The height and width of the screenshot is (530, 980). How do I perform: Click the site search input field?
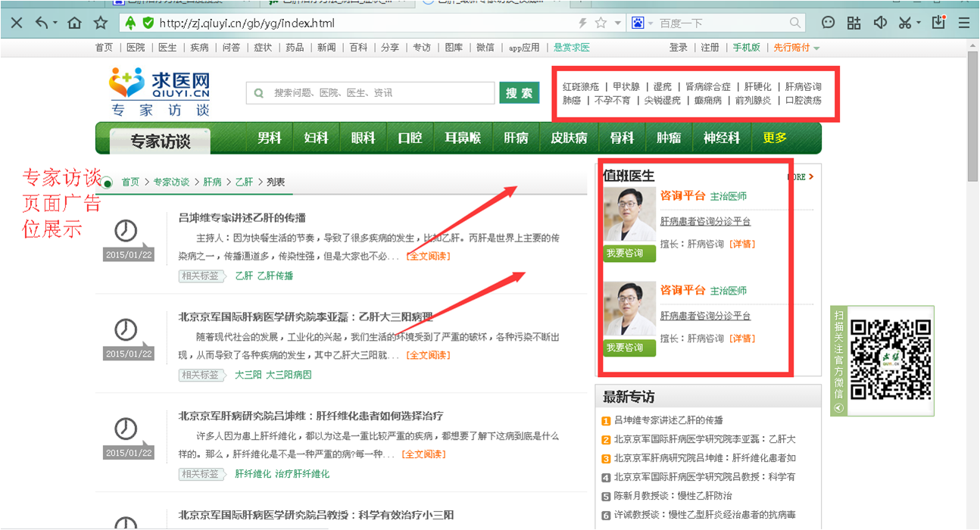point(370,93)
